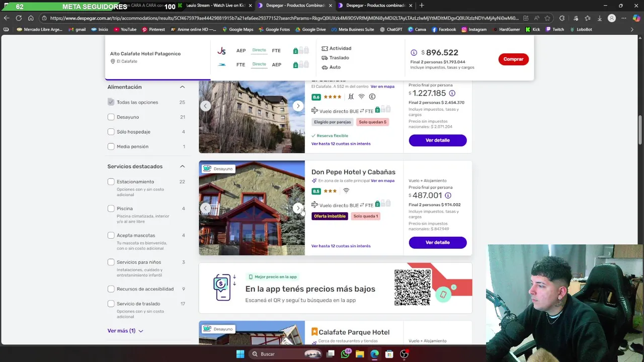Click the Traslado shuttle icon

click(325, 58)
